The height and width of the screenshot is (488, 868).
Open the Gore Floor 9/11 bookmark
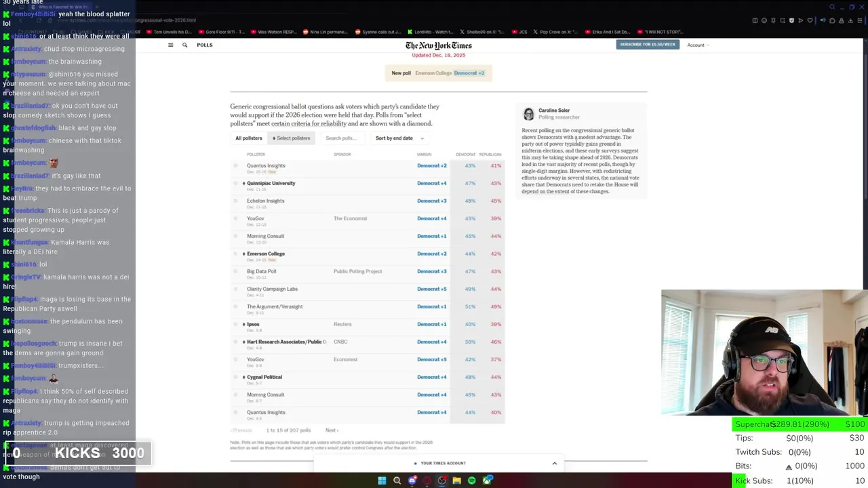220,32
